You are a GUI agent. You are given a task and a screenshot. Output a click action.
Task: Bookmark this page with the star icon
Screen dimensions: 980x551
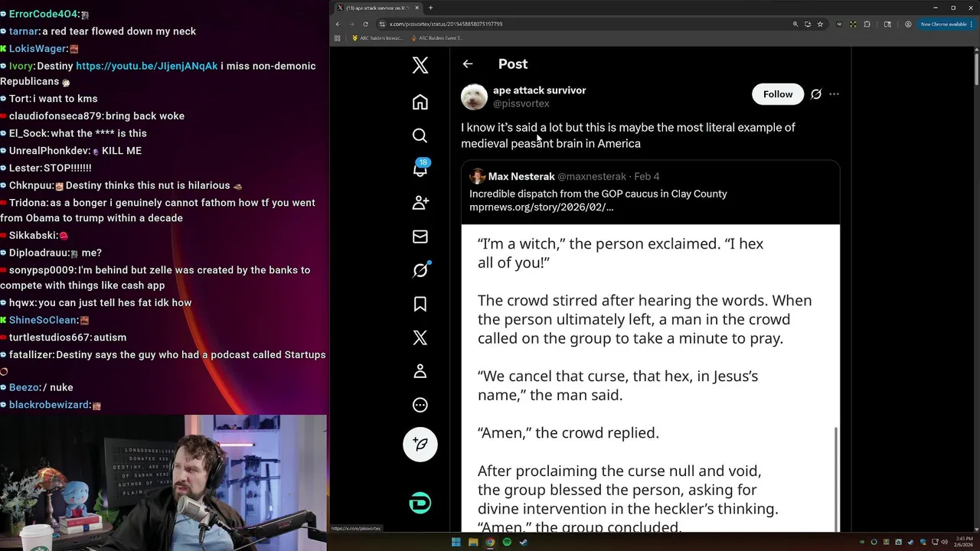coord(820,24)
